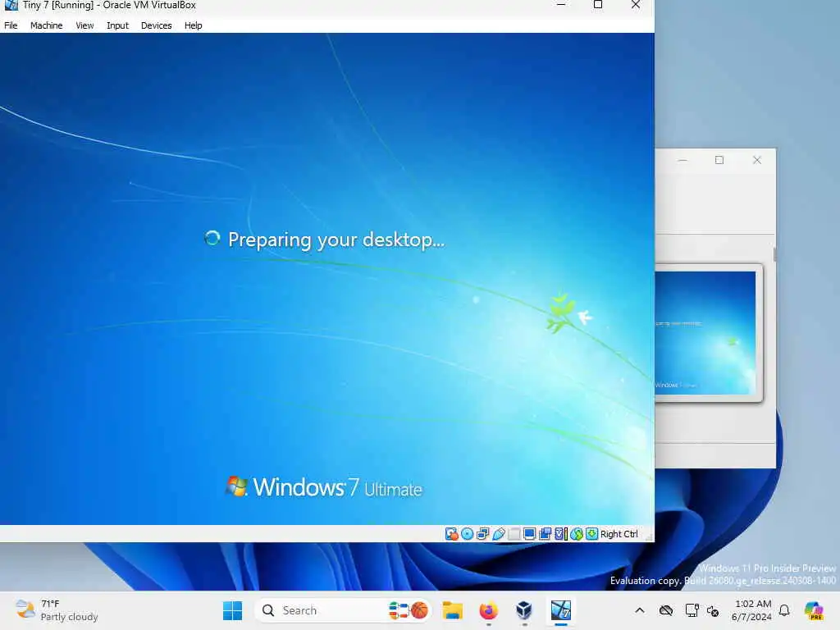Click the CPU virtualization status icon
The height and width of the screenshot is (630, 840).
click(561, 534)
